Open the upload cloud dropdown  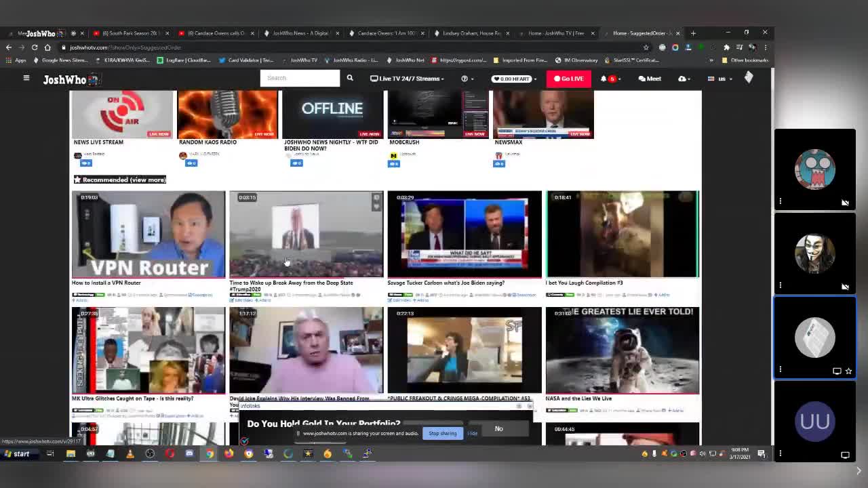pyautogui.click(x=684, y=79)
